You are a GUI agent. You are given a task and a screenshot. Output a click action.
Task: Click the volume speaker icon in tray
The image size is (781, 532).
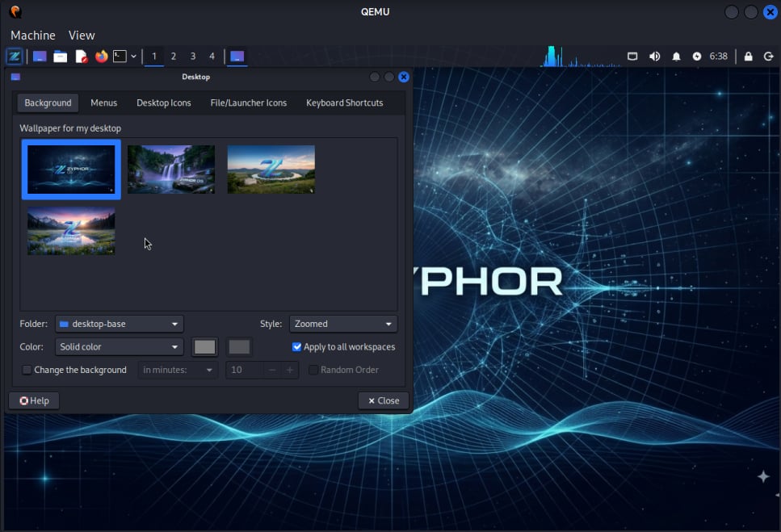tap(654, 57)
